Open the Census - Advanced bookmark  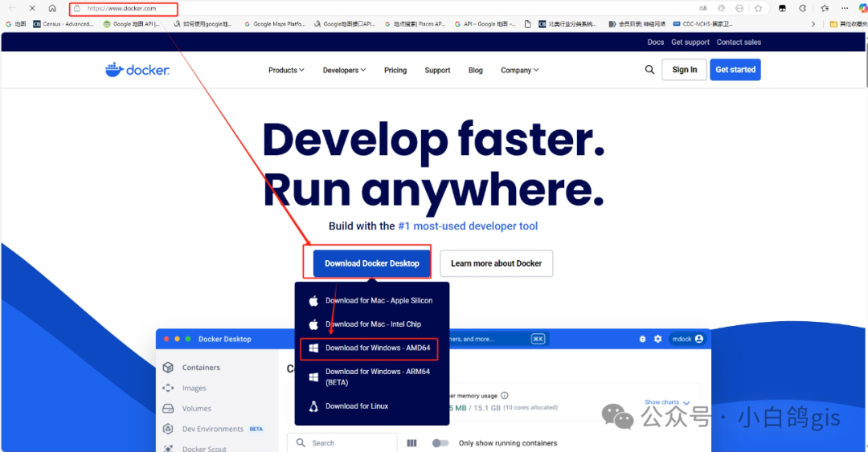click(x=63, y=24)
